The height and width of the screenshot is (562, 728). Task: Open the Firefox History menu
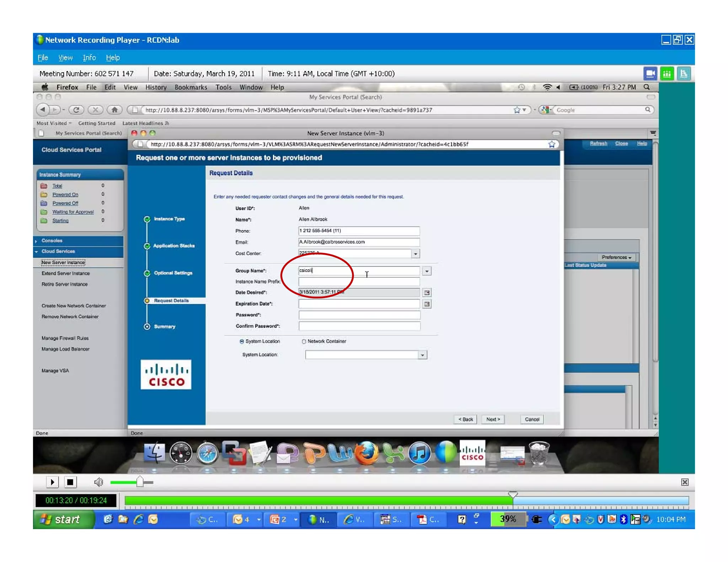coord(156,87)
